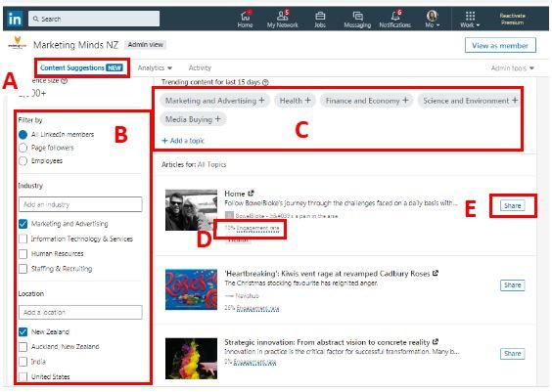Select the Employees radio button
Screen dimensions: 552x392
tap(23, 161)
